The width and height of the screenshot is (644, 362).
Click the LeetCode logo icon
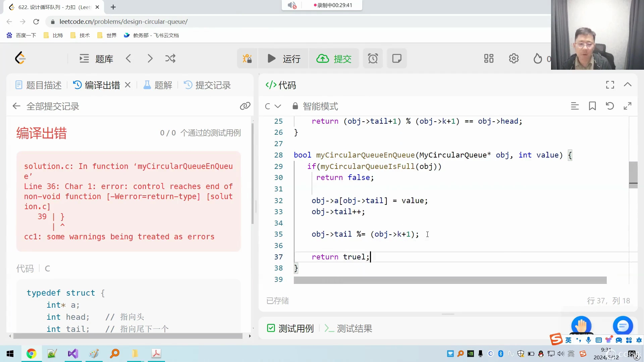pyautogui.click(x=20, y=58)
